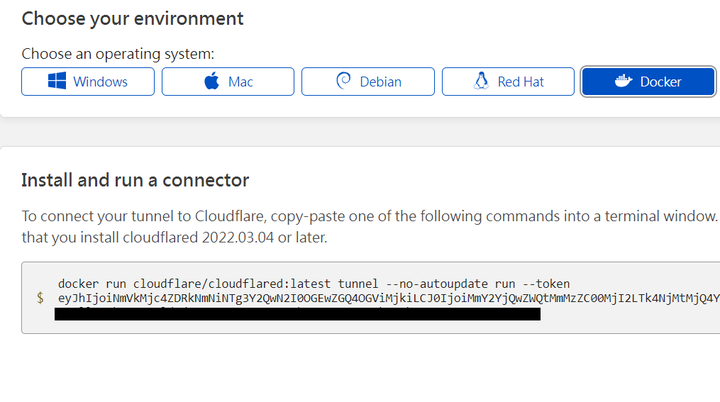Click the Debian swirl icon

click(343, 81)
